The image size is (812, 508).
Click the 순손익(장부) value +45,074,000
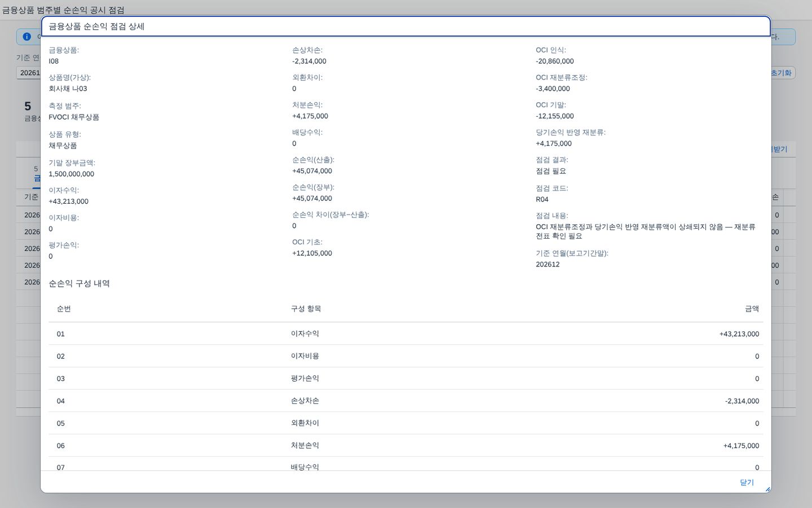(x=312, y=199)
